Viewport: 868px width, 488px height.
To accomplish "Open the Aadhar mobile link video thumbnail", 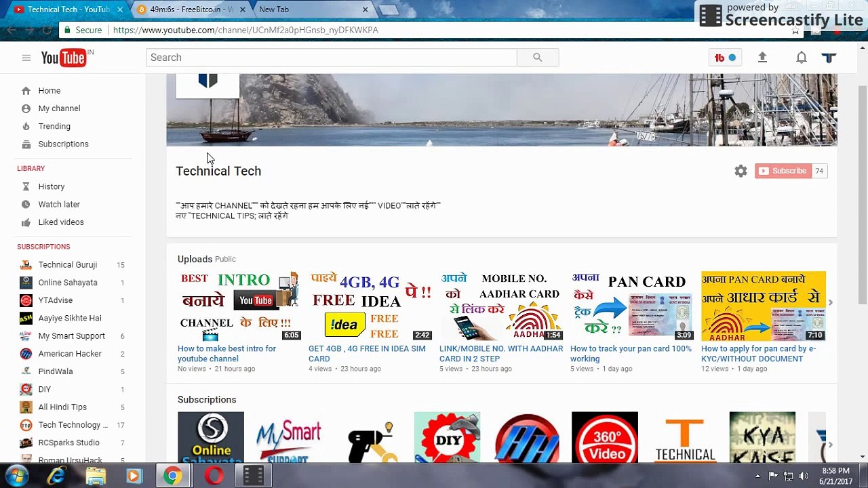I will coord(501,306).
